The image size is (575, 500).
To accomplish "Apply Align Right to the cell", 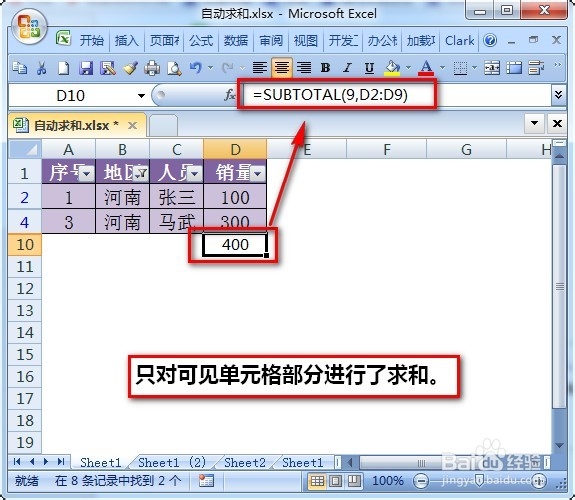I will (304, 68).
